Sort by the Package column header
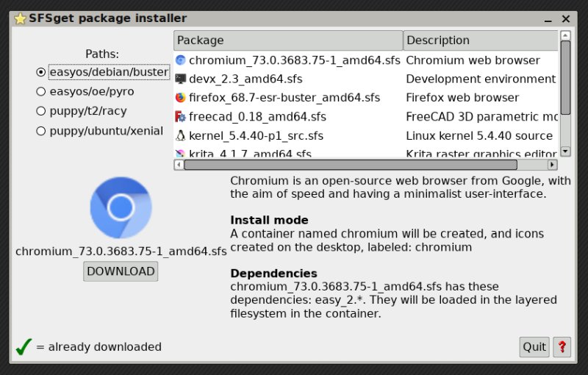The width and height of the screenshot is (588, 375). coord(288,40)
